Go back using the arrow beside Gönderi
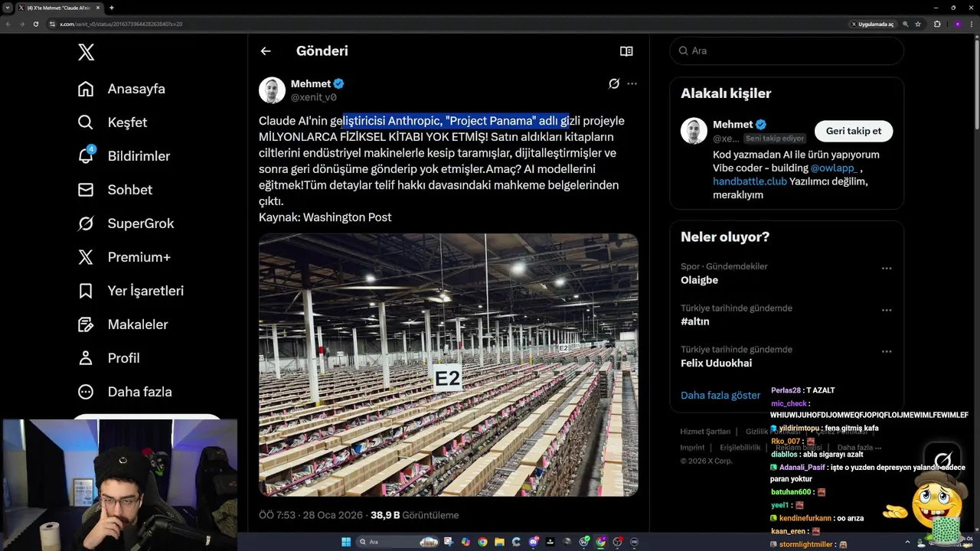 [266, 51]
